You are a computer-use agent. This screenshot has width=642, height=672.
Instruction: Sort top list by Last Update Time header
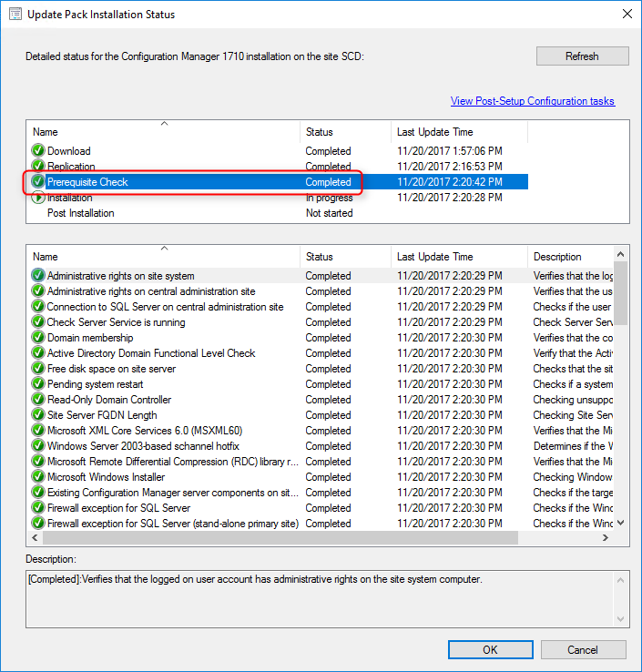point(460,131)
